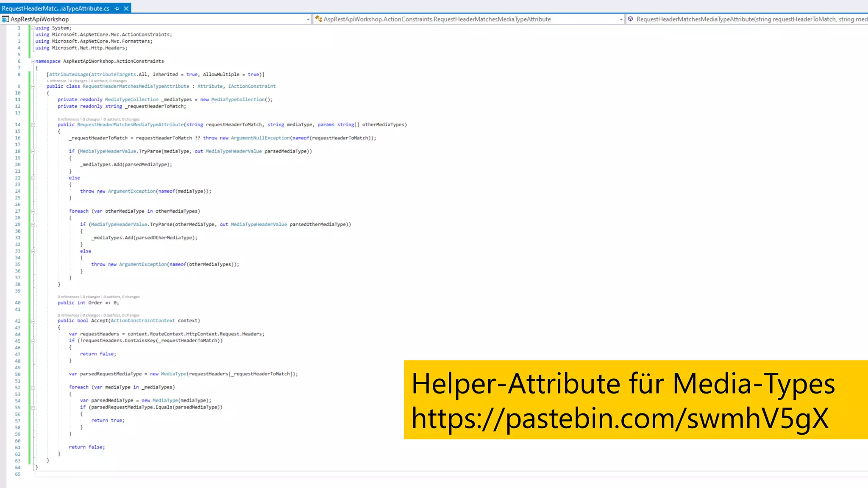Click the method icon beside constructor signature
Screen dimensions: 868x488
point(631,19)
